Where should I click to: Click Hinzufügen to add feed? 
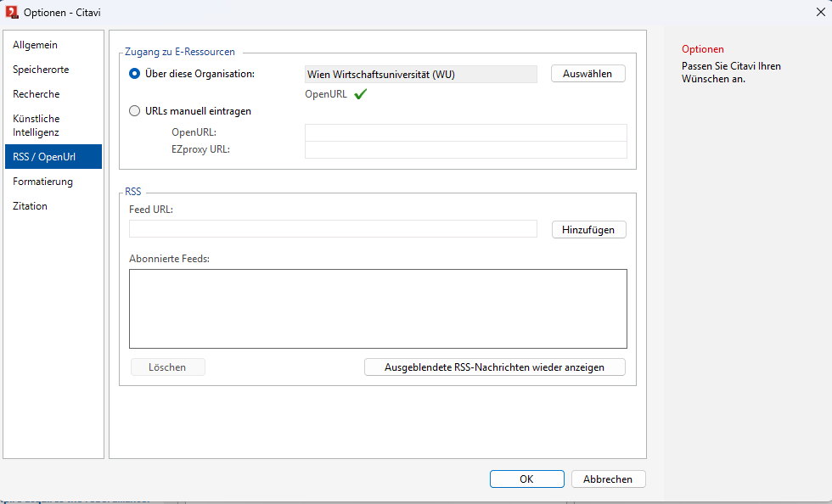click(588, 229)
